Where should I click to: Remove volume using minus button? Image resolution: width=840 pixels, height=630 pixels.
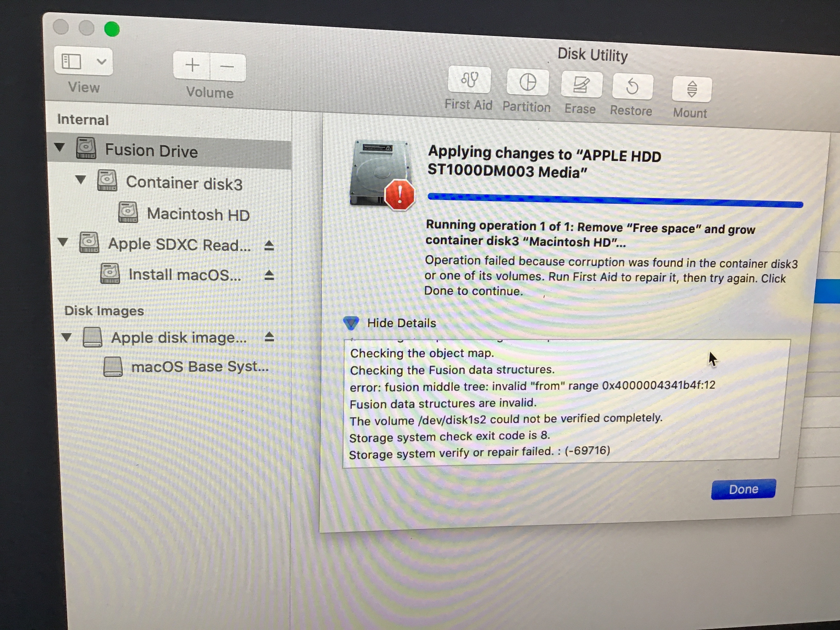227,67
